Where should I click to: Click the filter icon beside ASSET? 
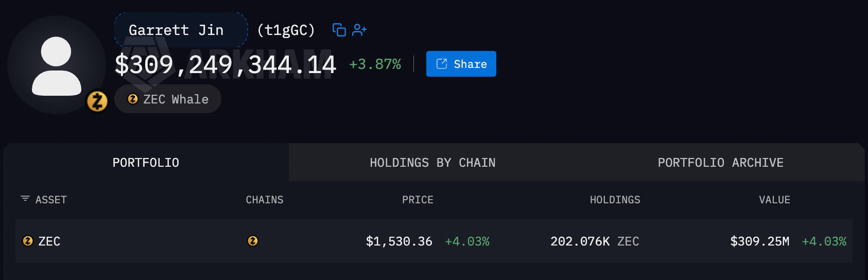pyautogui.click(x=25, y=199)
